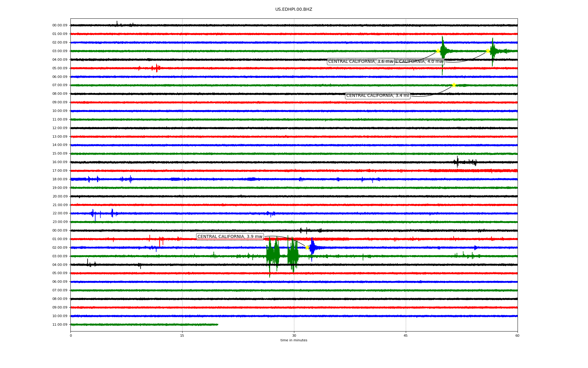Select the 12:00:09 trace time label
The image size is (588, 368).
coord(60,128)
